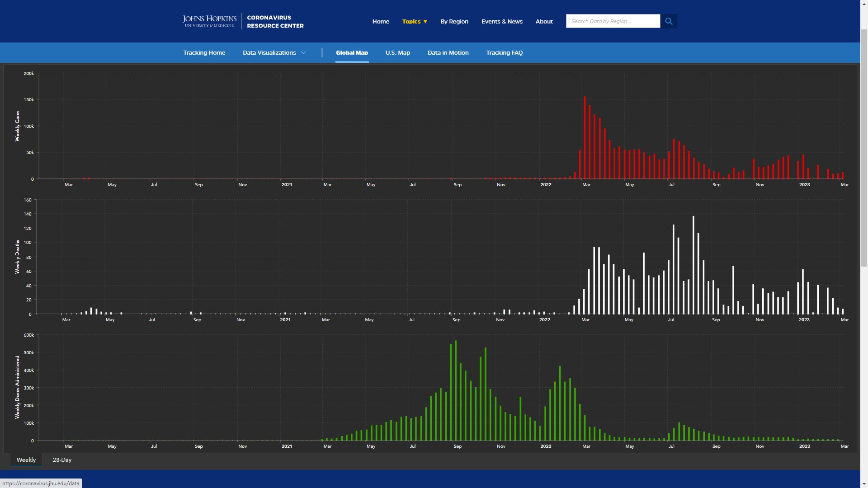Click the Coronavirus Resource Center title
Screen dimensions: 868x488
pos(275,21)
